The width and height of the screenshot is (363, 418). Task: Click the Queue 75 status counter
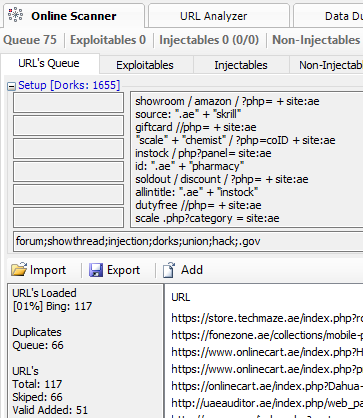point(30,40)
